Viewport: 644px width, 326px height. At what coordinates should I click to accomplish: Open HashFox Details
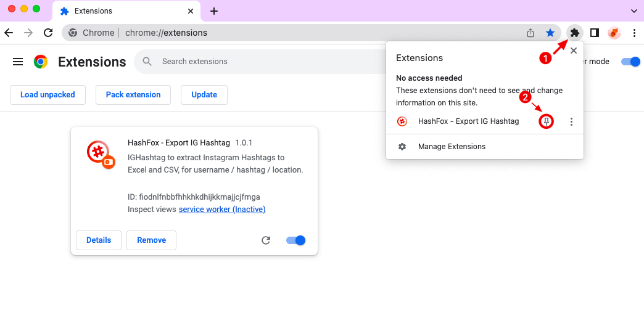pyautogui.click(x=99, y=240)
